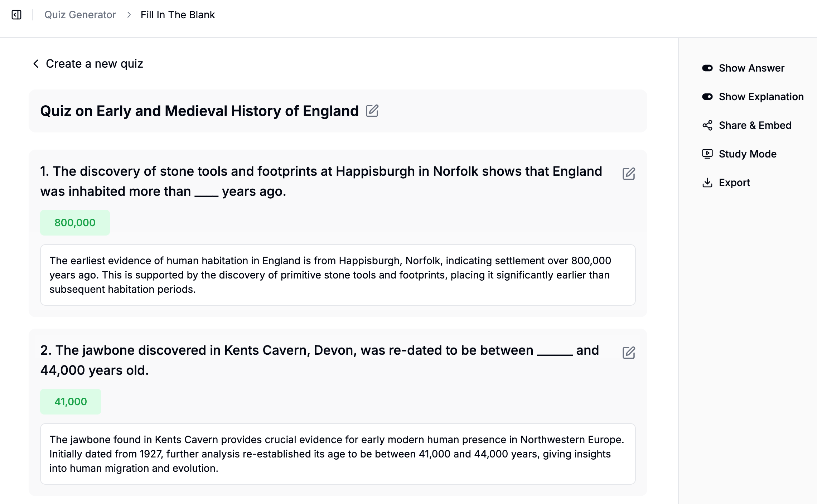Edit the quiz title pencil icon
Image resolution: width=817 pixels, height=504 pixels.
tap(372, 111)
